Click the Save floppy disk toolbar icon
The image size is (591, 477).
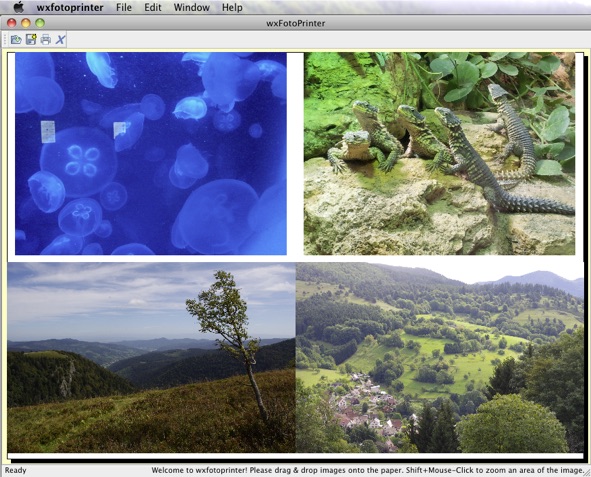[31, 39]
